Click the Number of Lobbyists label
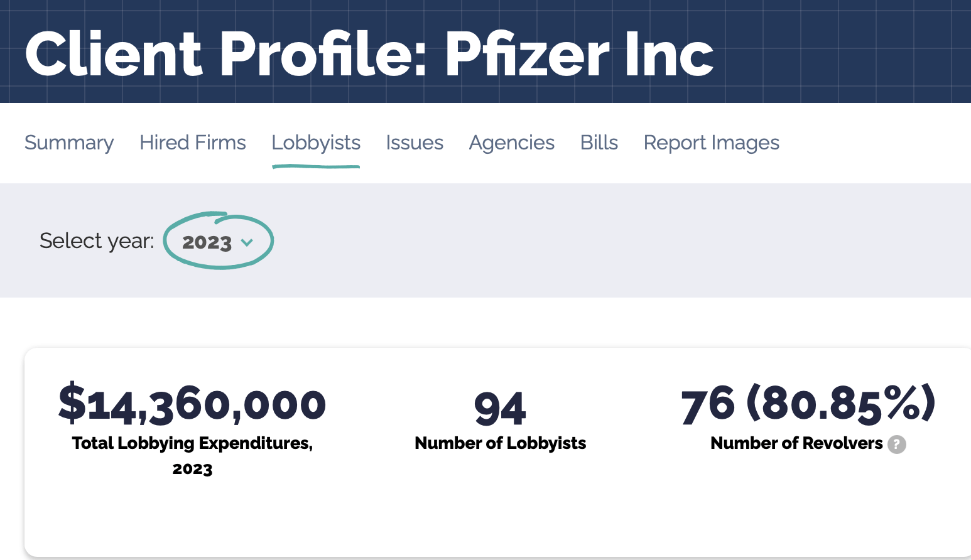The height and width of the screenshot is (560, 971). click(501, 443)
